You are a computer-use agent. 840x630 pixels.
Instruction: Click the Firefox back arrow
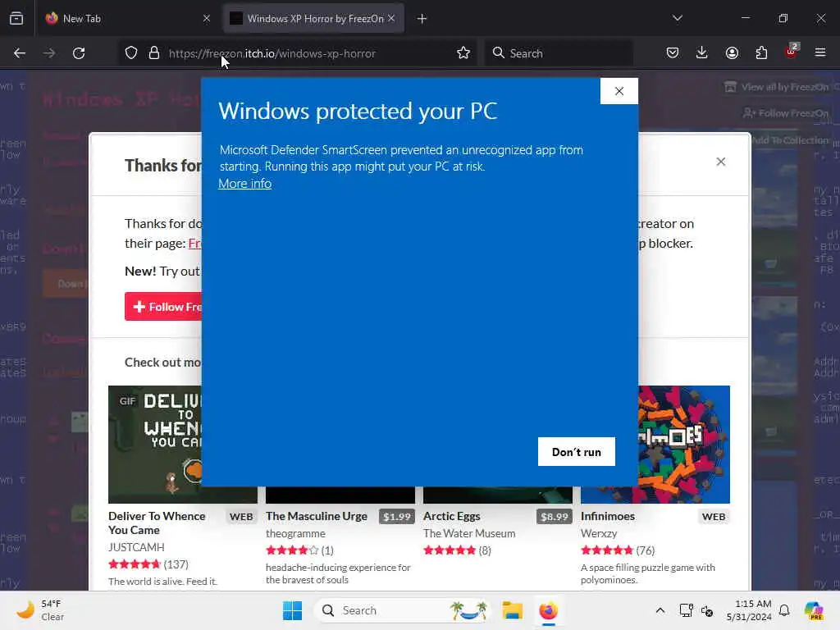pos(20,53)
